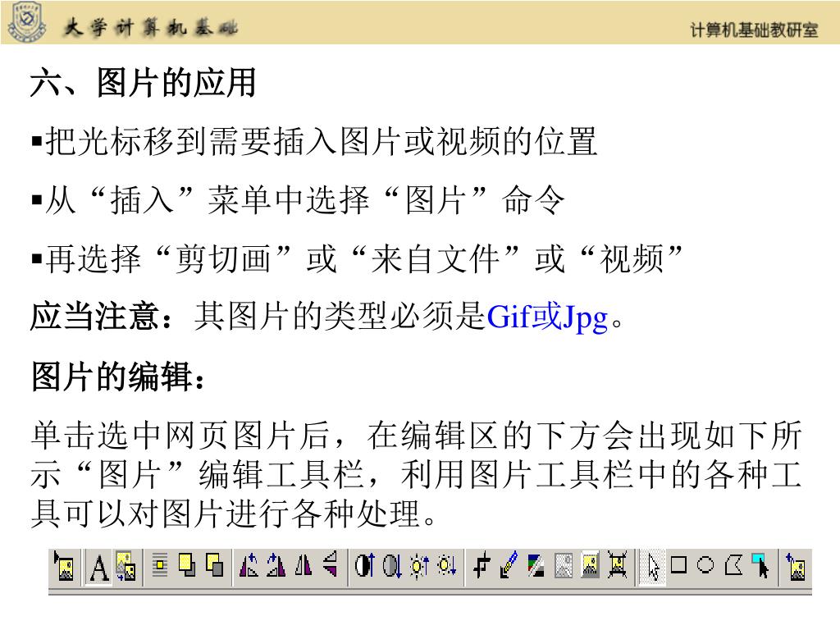The width and height of the screenshot is (840, 630).
Task: Click the Rotate Left icon
Action: [x=249, y=566]
